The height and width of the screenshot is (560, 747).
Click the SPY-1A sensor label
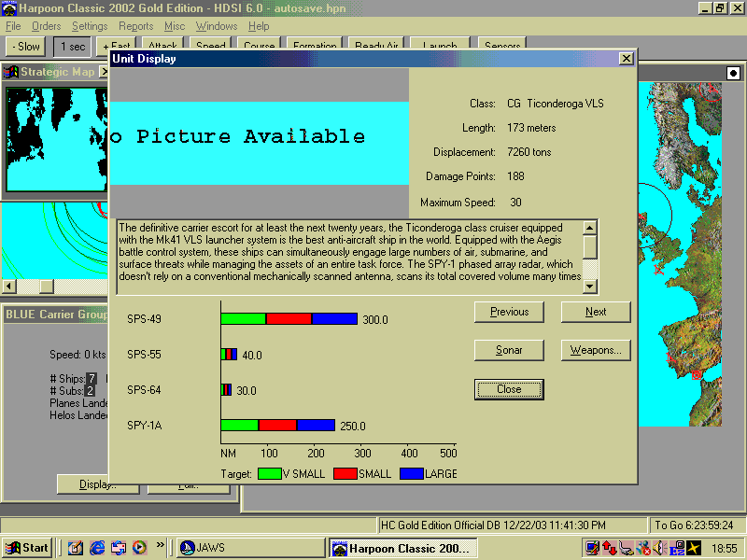coord(145,426)
